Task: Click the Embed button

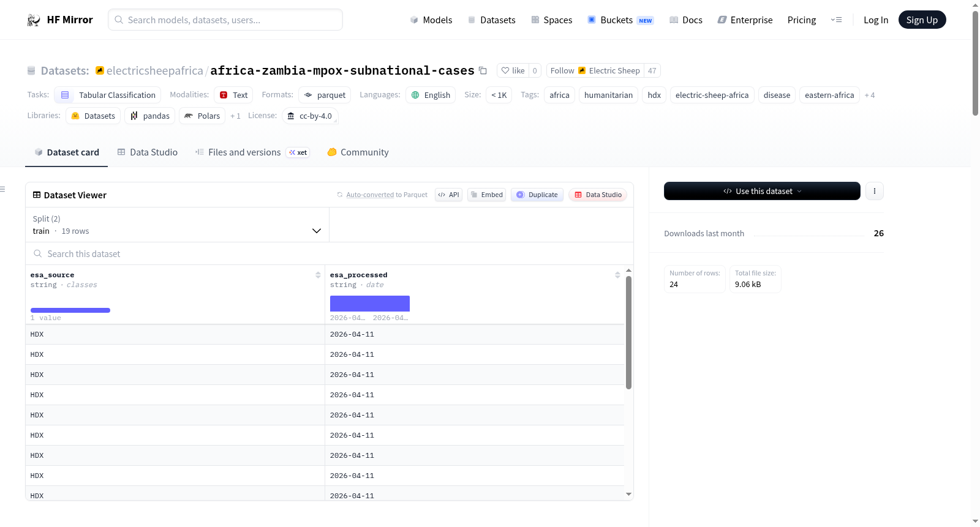Action: pyautogui.click(x=486, y=195)
